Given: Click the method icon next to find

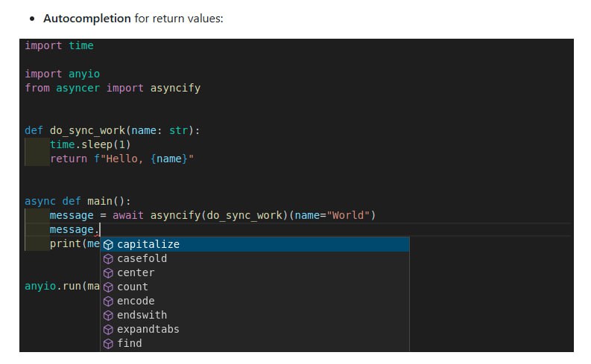Looking at the screenshot, I should [108, 343].
